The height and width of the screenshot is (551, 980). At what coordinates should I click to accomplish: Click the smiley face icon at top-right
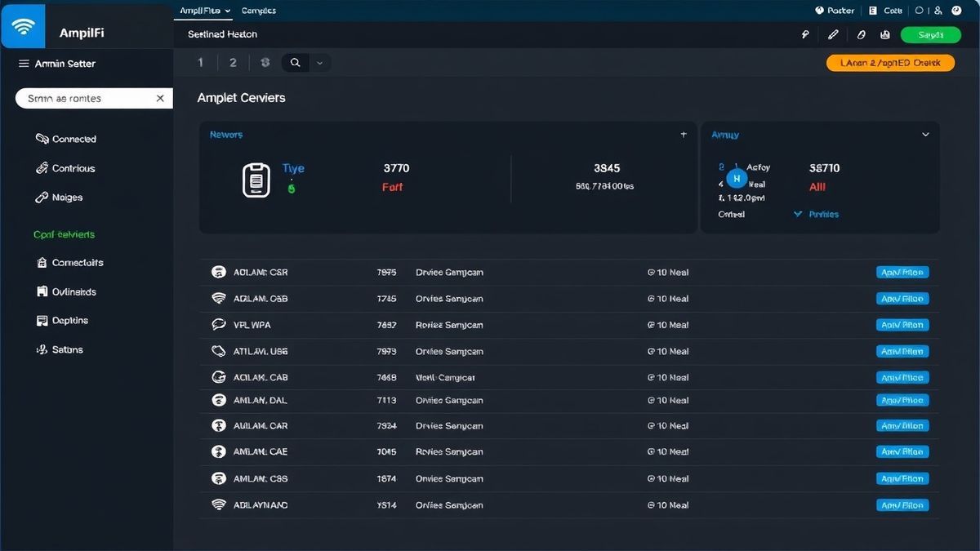pos(957,11)
